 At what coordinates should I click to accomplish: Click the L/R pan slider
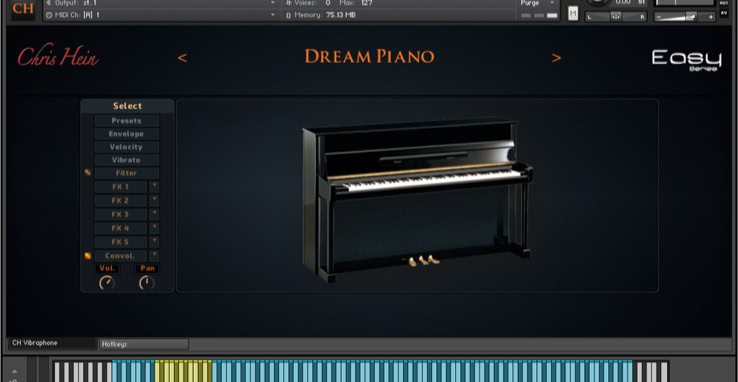(616, 16)
